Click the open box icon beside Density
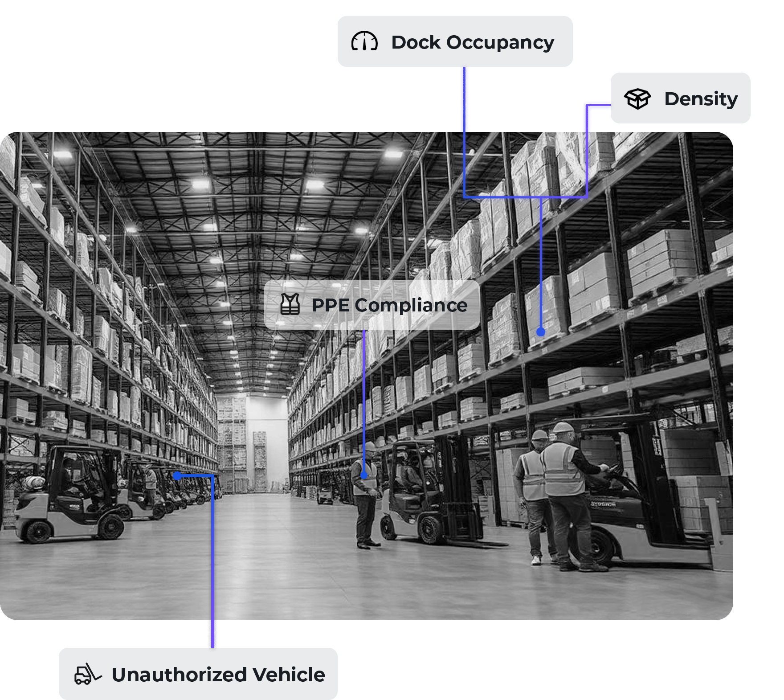Image resolution: width=784 pixels, height=700 pixels. pyautogui.click(x=637, y=98)
